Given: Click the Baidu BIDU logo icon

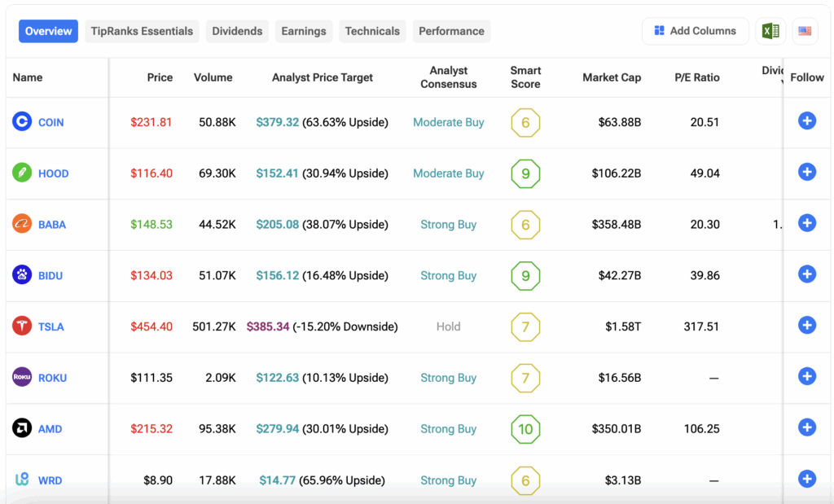Looking at the screenshot, I should coord(22,275).
